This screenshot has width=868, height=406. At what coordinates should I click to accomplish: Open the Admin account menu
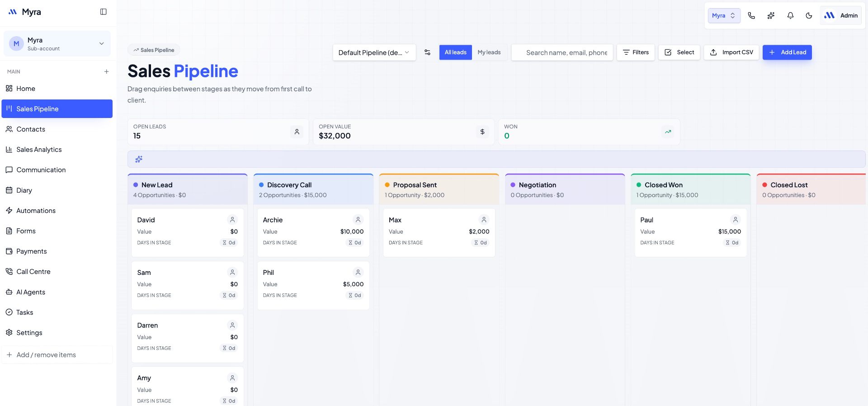point(841,15)
